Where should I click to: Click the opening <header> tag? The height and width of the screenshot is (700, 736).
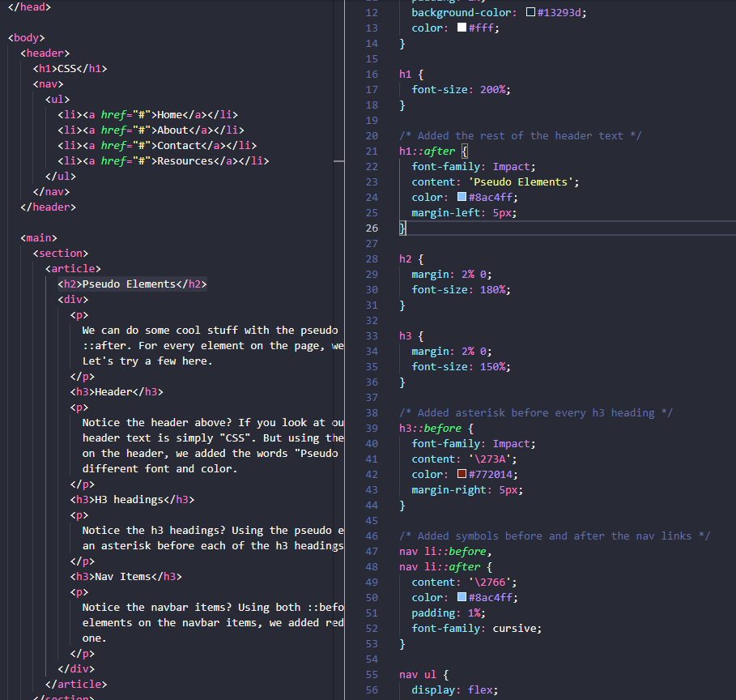pos(45,53)
